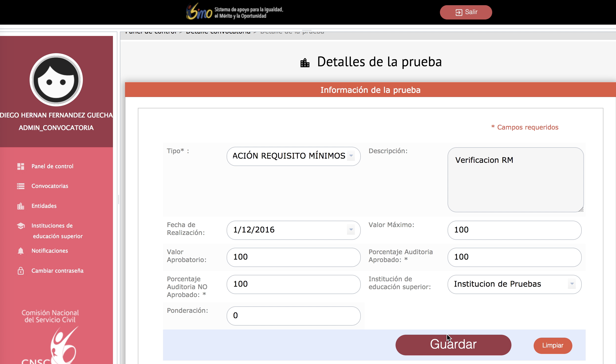This screenshot has width=616, height=364.
Task: Click the Limpiar button
Action: coord(553,346)
